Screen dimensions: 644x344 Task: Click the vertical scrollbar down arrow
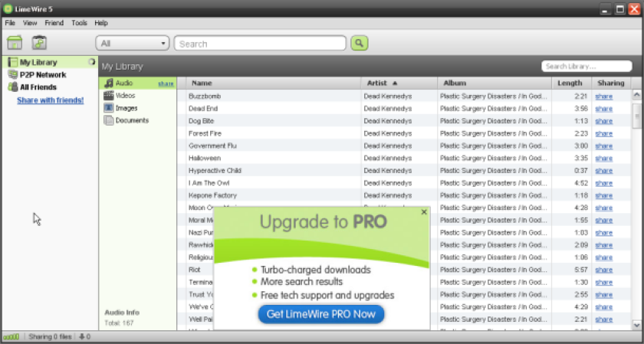pyautogui.click(x=636, y=324)
